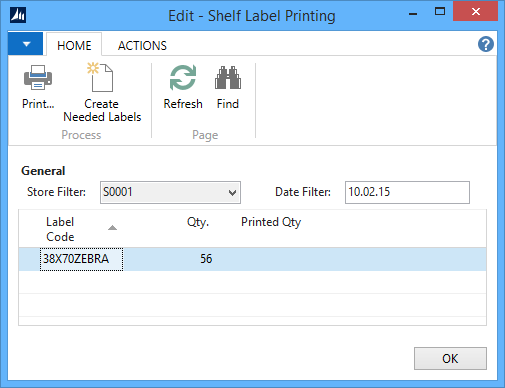Expand the Store Filter dropdown arrow
This screenshot has width=505, height=388.
pos(232,193)
